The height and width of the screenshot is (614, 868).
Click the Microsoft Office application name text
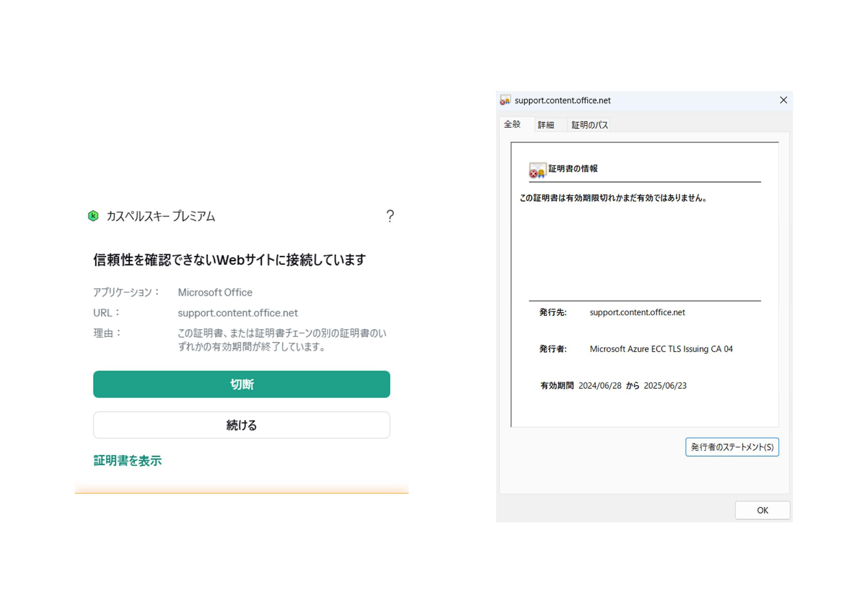[x=215, y=292]
